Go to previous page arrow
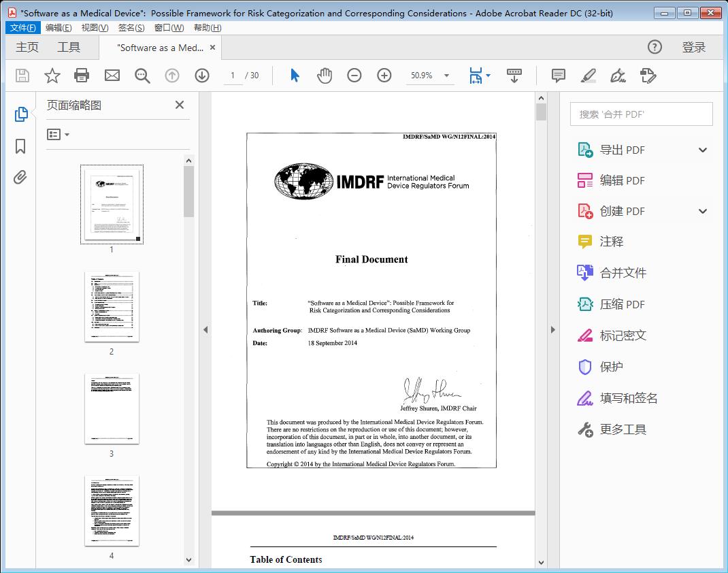The width and height of the screenshot is (728, 573). pos(172,76)
